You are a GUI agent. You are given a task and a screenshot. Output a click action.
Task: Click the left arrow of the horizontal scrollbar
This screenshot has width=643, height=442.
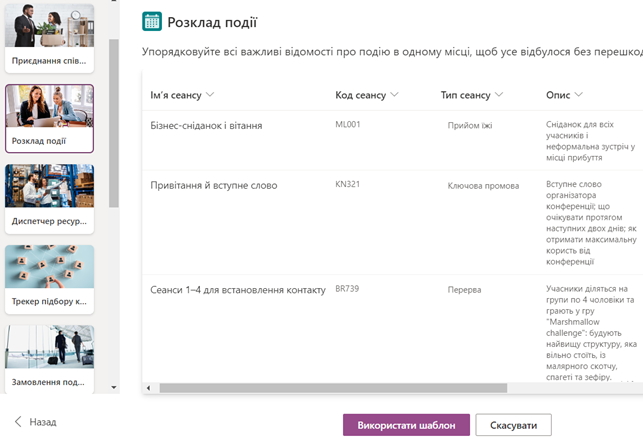[x=148, y=387]
